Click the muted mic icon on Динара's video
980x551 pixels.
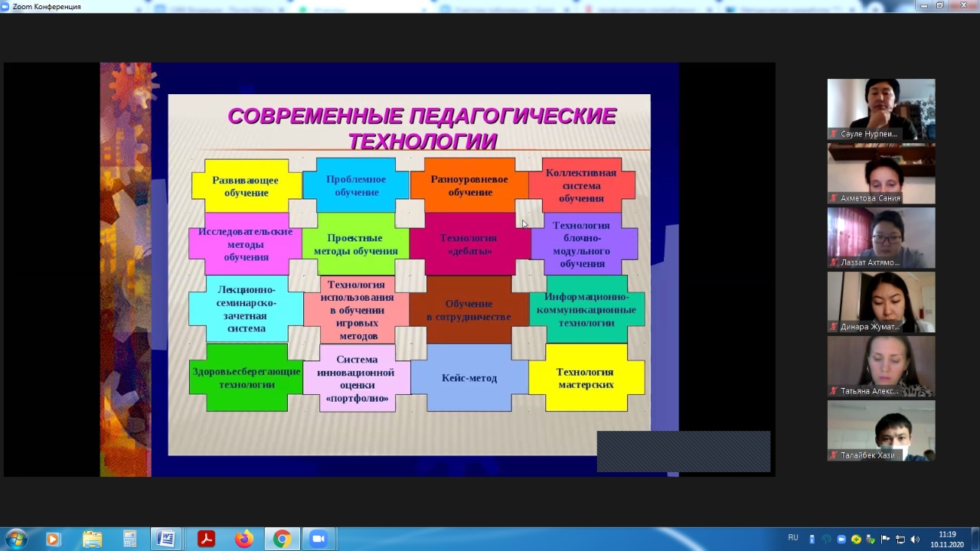click(x=834, y=327)
